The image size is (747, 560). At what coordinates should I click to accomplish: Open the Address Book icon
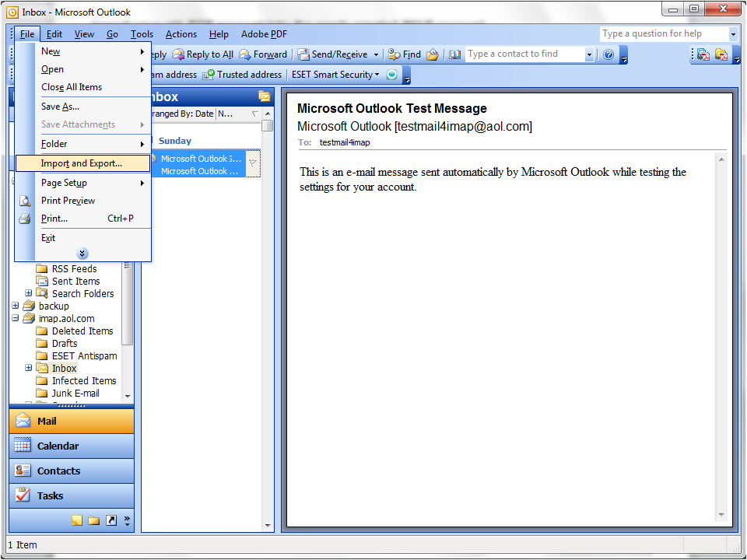(455, 54)
